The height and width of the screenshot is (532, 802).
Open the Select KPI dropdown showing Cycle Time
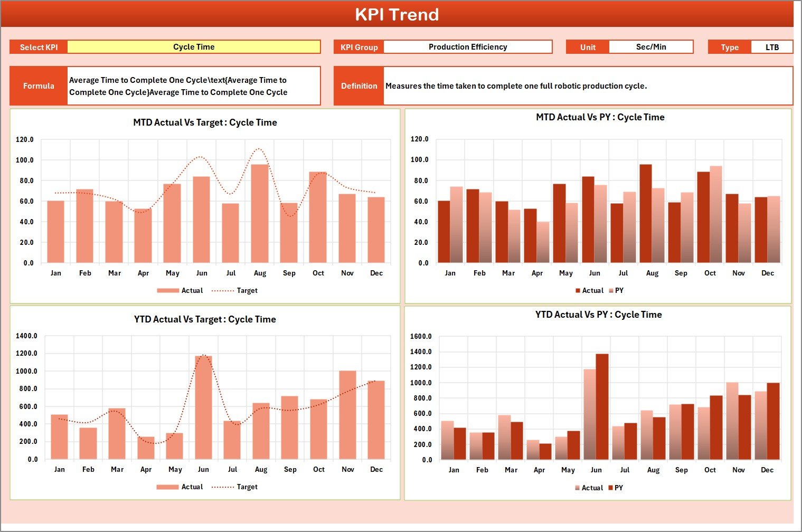click(x=194, y=46)
